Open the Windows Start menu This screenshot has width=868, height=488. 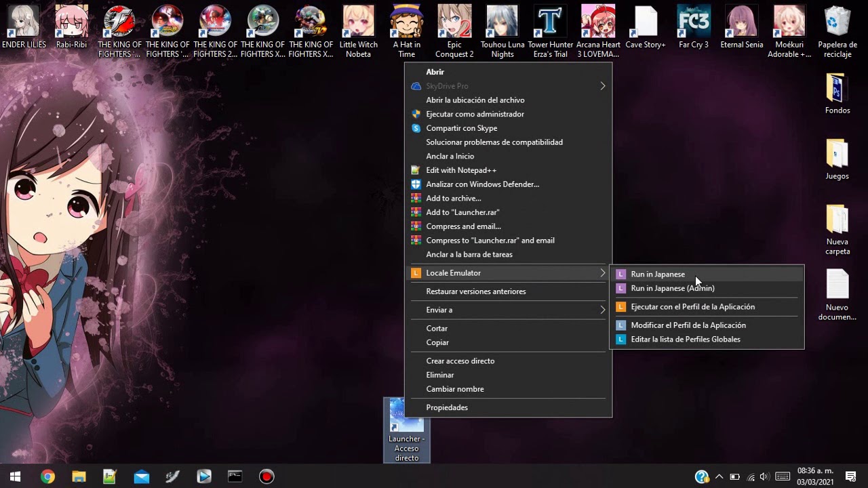[x=16, y=476]
